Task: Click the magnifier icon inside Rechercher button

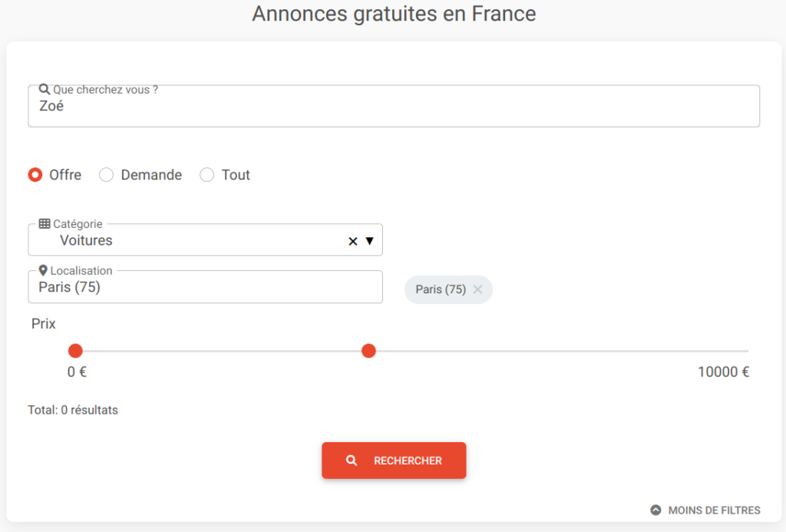Action: 352,461
